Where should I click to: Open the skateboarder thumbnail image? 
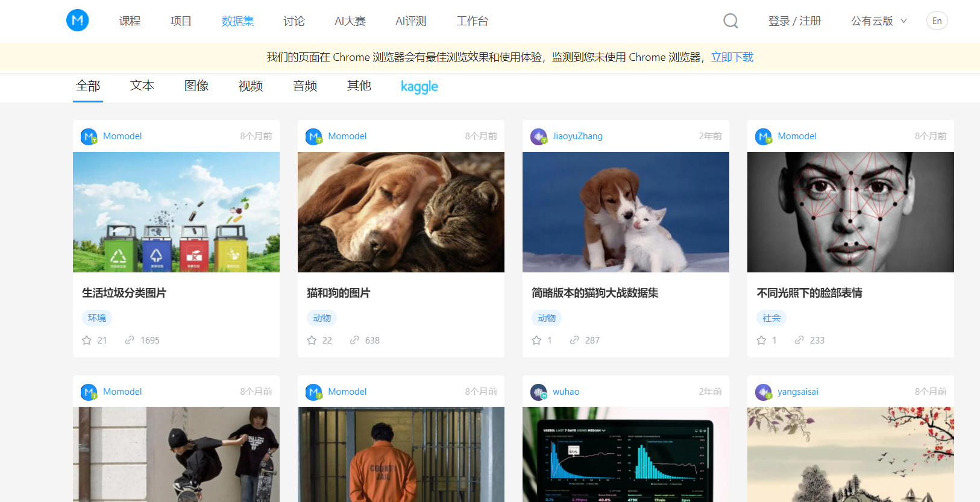(x=176, y=454)
